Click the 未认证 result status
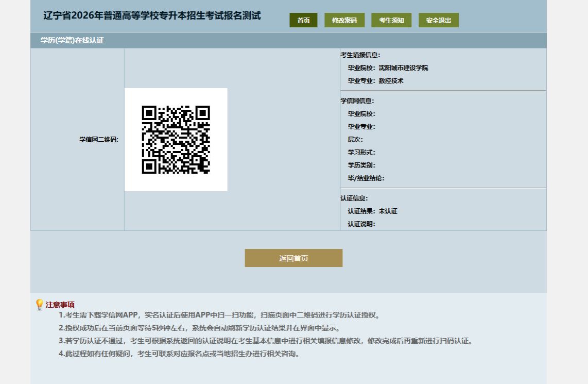The width and height of the screenshot is (588, 384). 388,211
